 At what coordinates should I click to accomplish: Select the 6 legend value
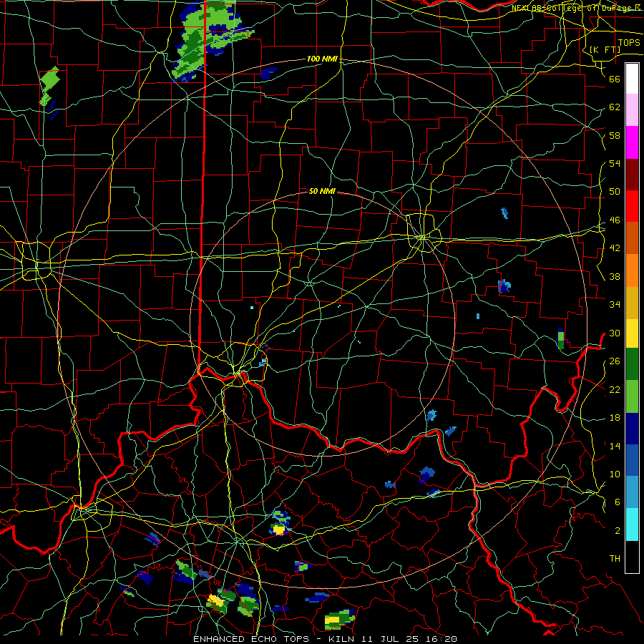point(618,502)
